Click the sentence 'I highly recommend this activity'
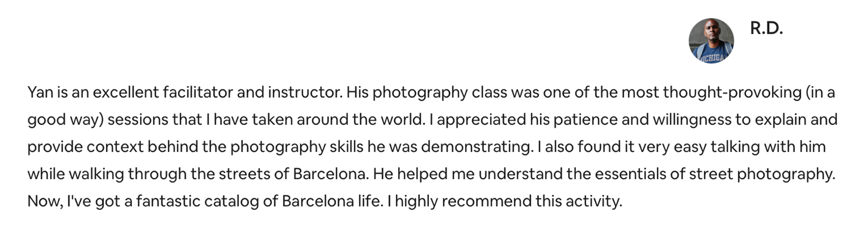Viewport: 868px width, 237px height. pos(505,202)
